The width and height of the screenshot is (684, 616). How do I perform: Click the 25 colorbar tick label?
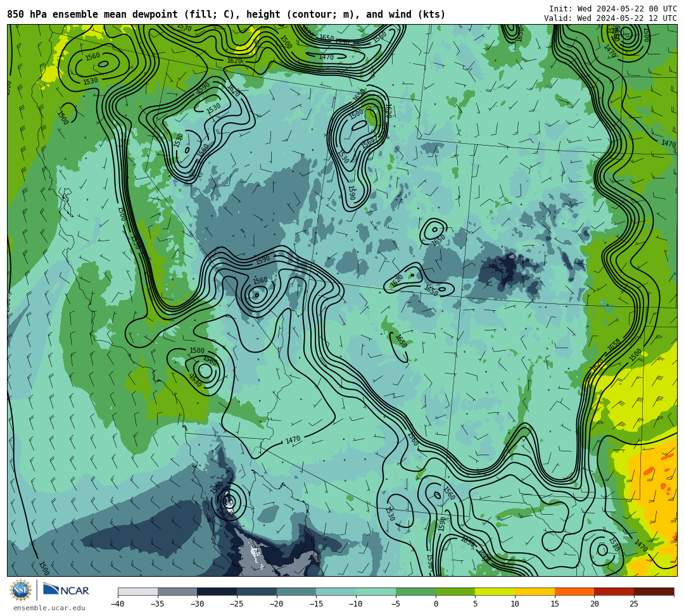click(x=634, y=604)
